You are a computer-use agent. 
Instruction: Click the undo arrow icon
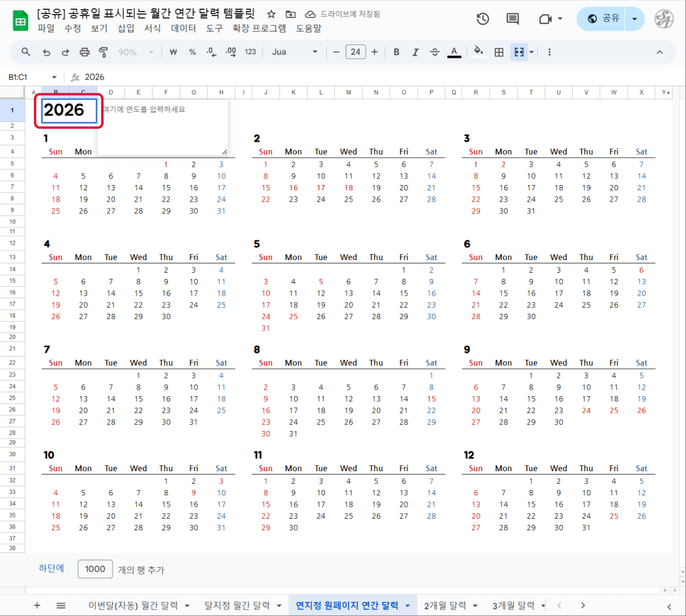pyautogui.click(x=46, y=52)
